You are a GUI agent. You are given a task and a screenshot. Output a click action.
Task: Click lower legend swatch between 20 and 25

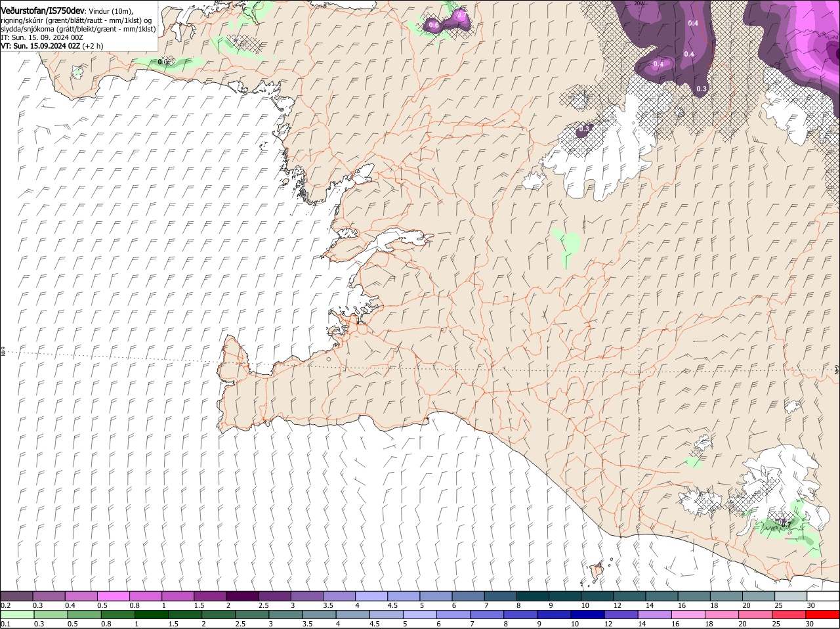[756, 615]
